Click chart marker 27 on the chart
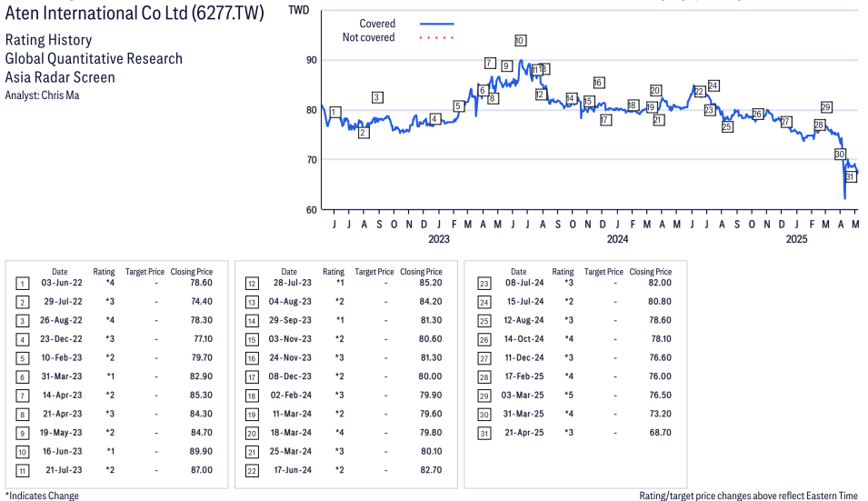868x501 pixels. click(785, 122)
